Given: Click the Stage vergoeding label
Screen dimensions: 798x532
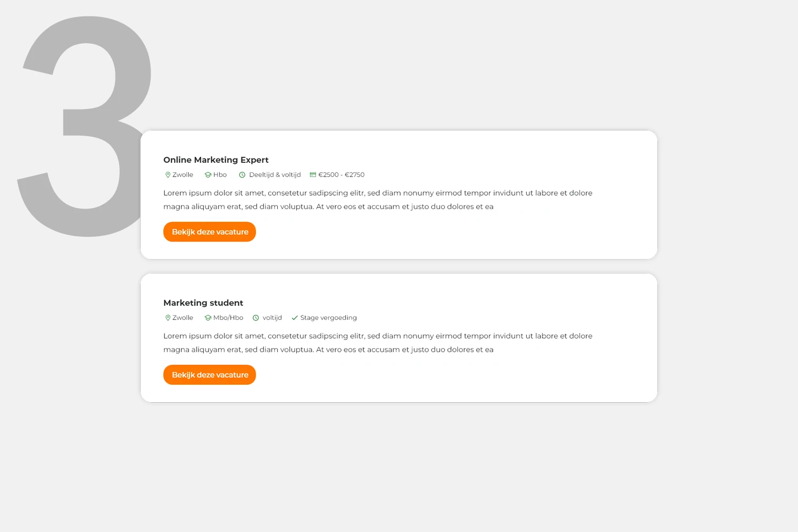Looking at the screenshot, I should [329, 318].
